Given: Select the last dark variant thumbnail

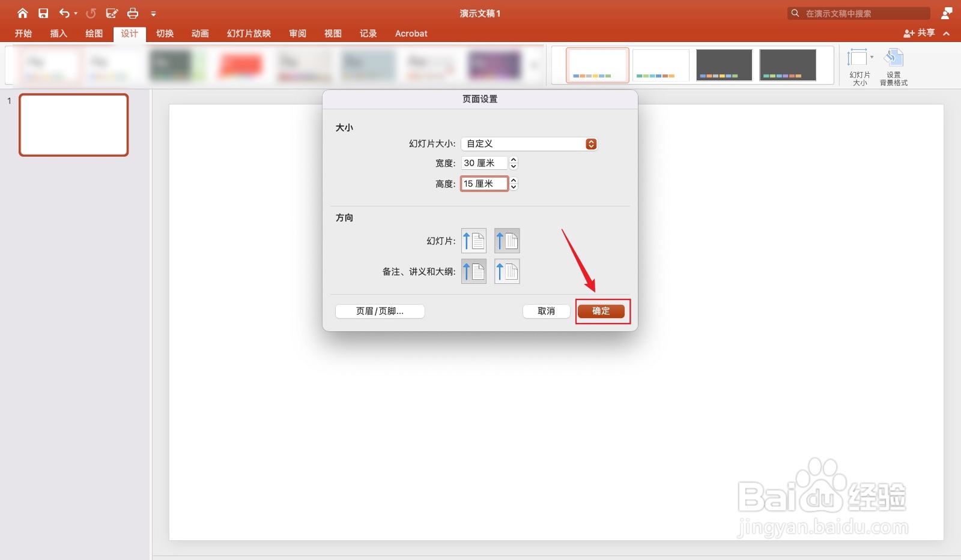Looking at the screenshot, I should pos(787,65).
